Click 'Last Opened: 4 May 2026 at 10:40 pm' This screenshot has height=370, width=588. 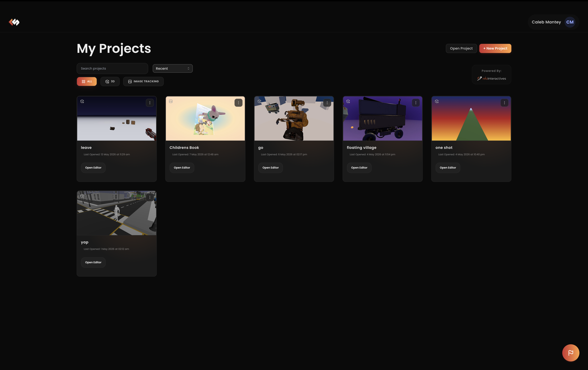coord(461,154)
